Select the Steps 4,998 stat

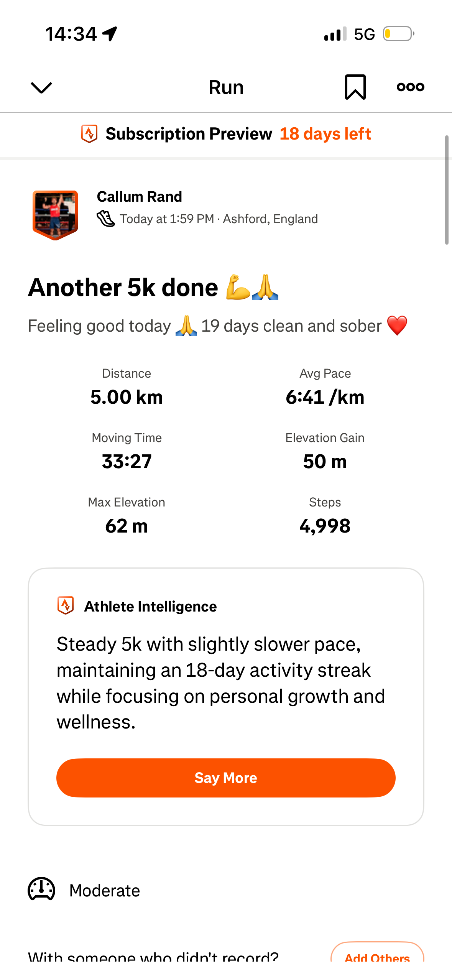[x=325, y=516]
